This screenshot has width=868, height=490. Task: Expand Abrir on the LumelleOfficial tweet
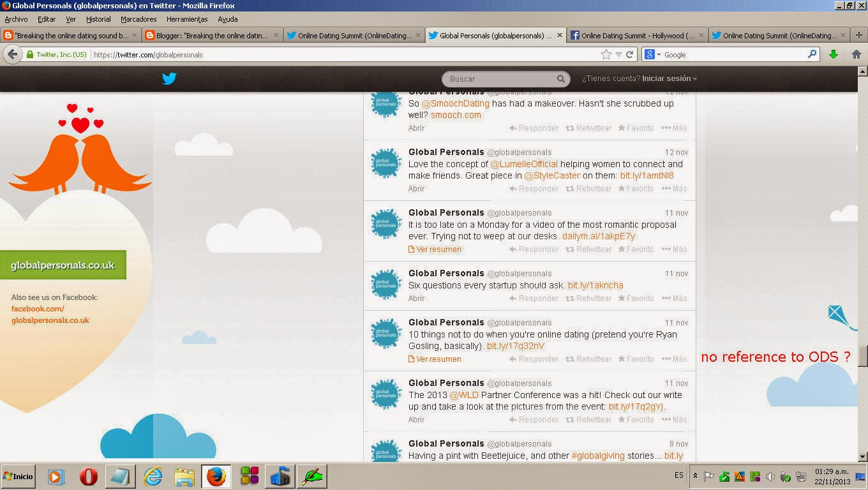click(417, 189)
